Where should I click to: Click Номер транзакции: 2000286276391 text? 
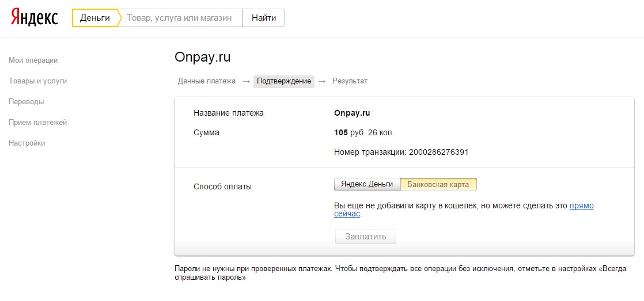click(401, 152)
